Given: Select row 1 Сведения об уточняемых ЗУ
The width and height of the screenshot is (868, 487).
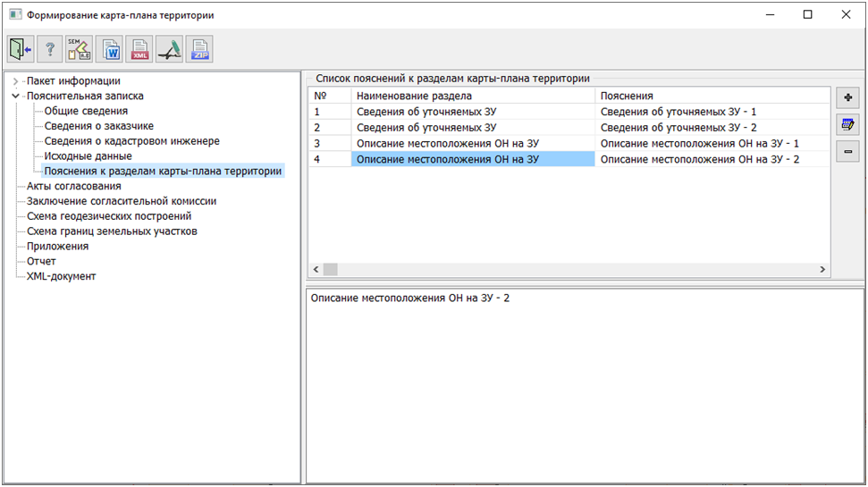Looking at the screenshot, I should tap(426, 112).
